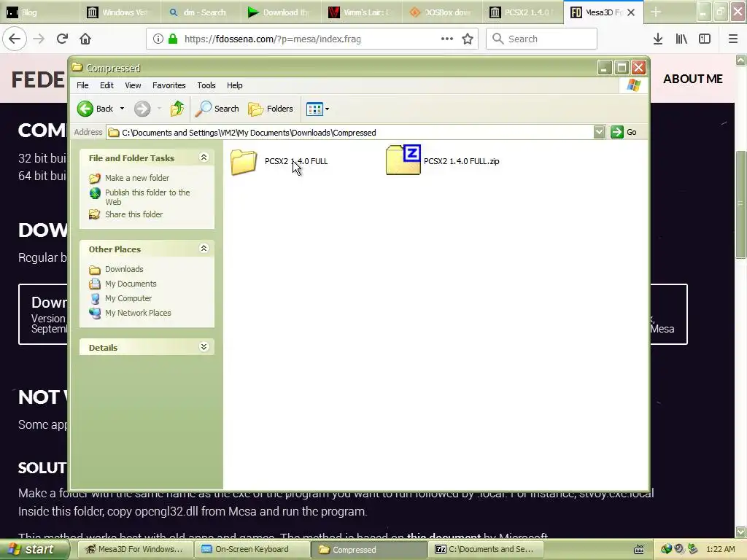Go to My Network Places
The height and width of the screenshot is (560, 747).
[x=138, y=313]
